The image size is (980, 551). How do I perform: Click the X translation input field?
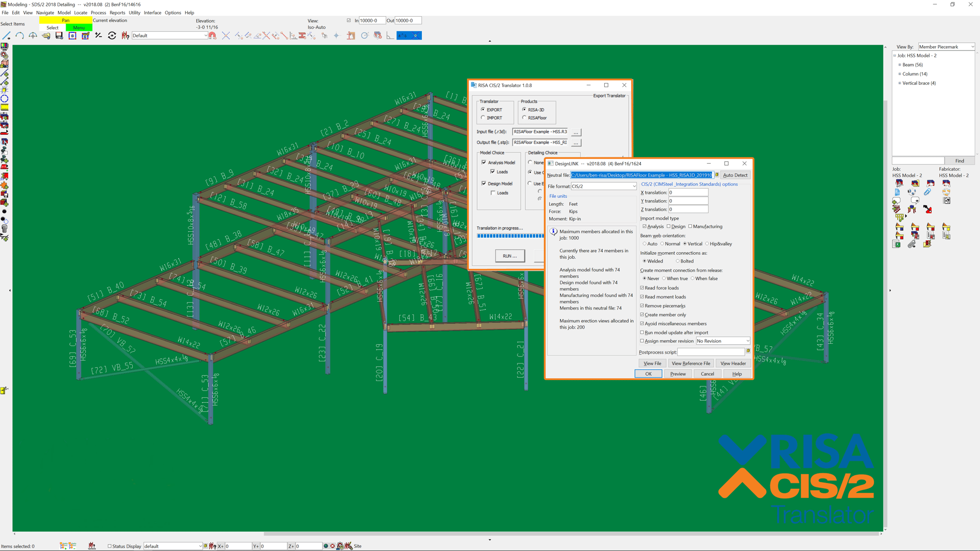(x=688, y=192)
